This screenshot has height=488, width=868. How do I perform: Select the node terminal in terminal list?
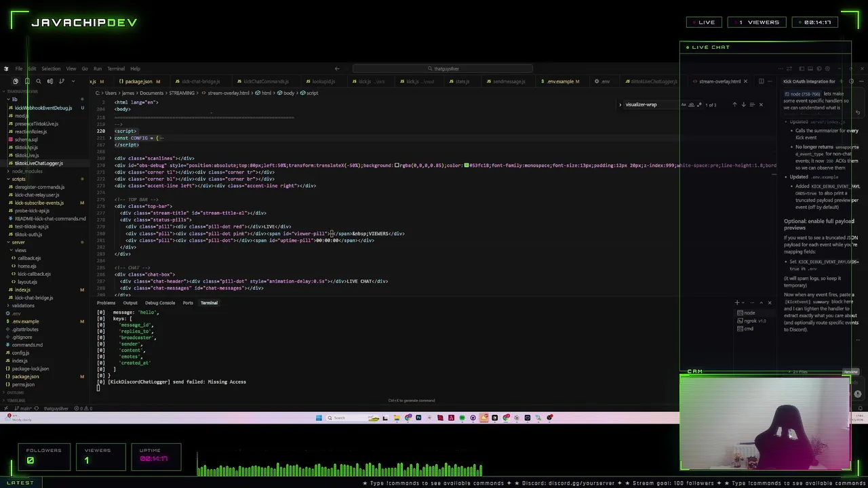pos(749,313)
